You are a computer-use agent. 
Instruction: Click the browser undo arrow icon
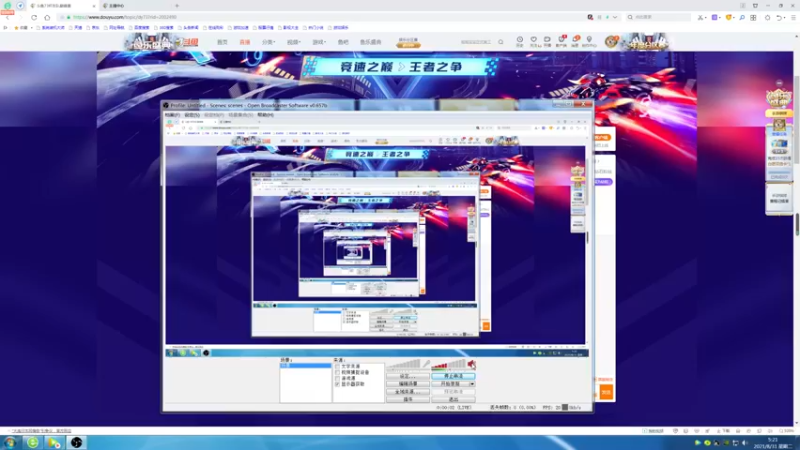click(x=779, y=17)
